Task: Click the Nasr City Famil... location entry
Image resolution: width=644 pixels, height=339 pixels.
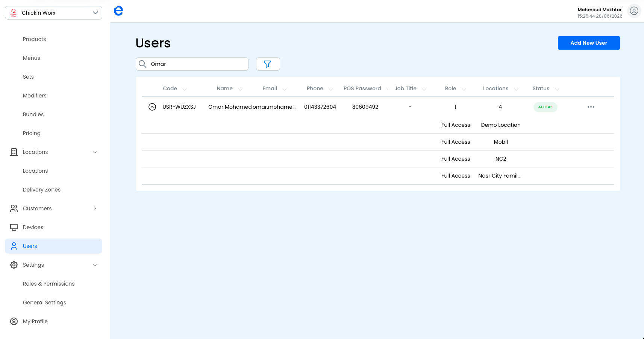Action: pos(499,176)
